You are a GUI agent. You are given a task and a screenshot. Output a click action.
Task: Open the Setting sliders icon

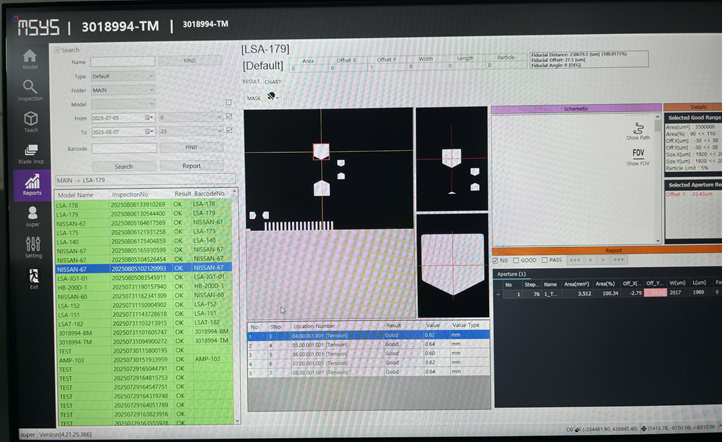click(x=33, y=246)
